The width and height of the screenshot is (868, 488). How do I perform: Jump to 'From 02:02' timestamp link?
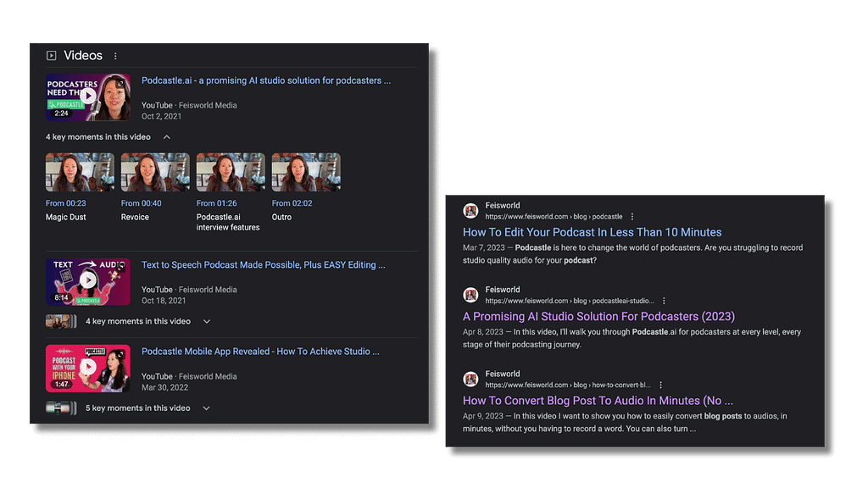[x=292, y=203]
